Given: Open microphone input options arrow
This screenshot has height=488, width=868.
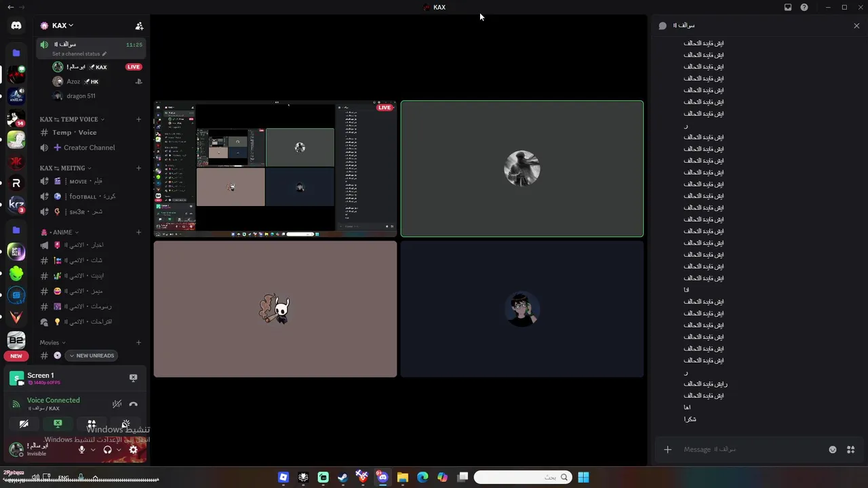Looking at the screenshot, I should click(x=93, y=449).
